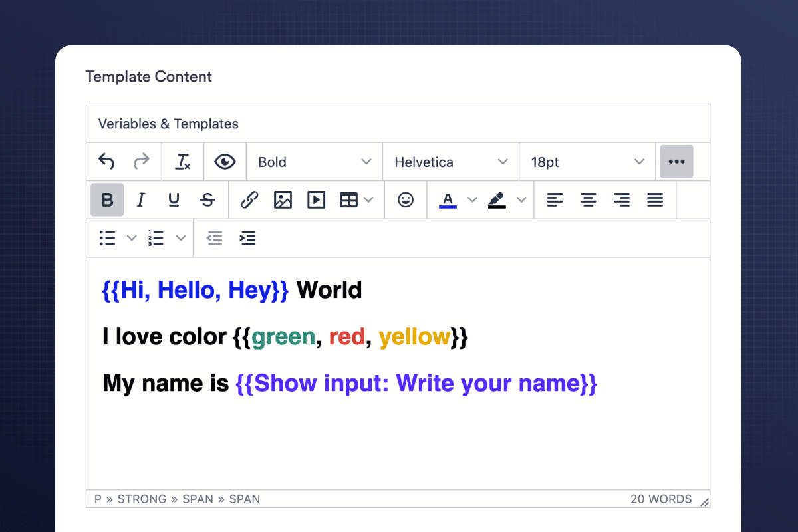Toggle Strikethrough formatting button
The width and height of the screenshot is (798, 532).
click(207, 200)
